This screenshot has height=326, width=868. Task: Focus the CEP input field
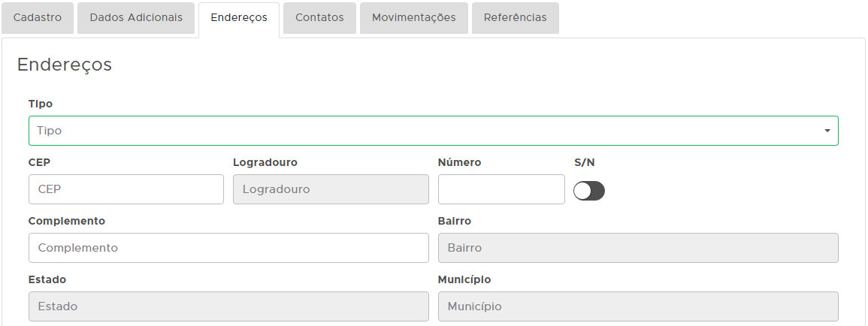126,189
